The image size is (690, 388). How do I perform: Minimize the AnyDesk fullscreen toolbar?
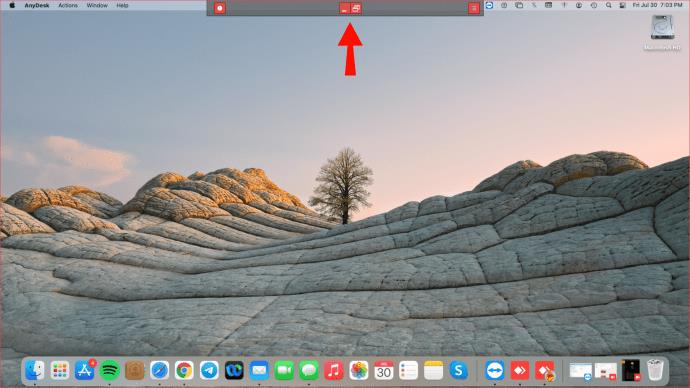[345, 8]
